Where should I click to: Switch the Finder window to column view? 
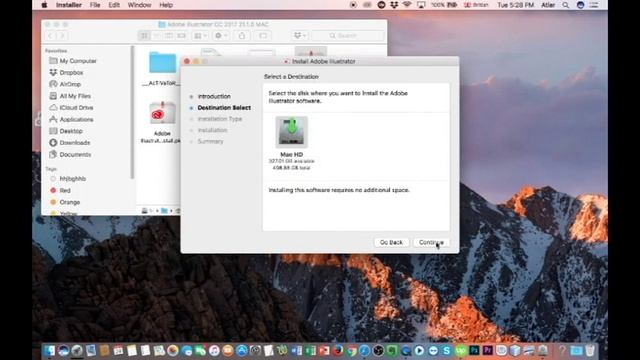169,36
